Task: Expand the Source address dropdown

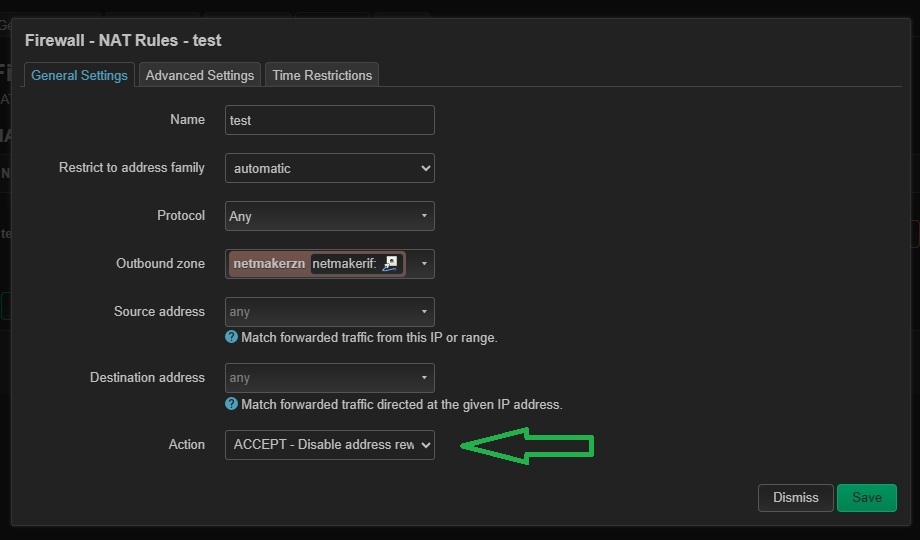Action: [330, 312]
